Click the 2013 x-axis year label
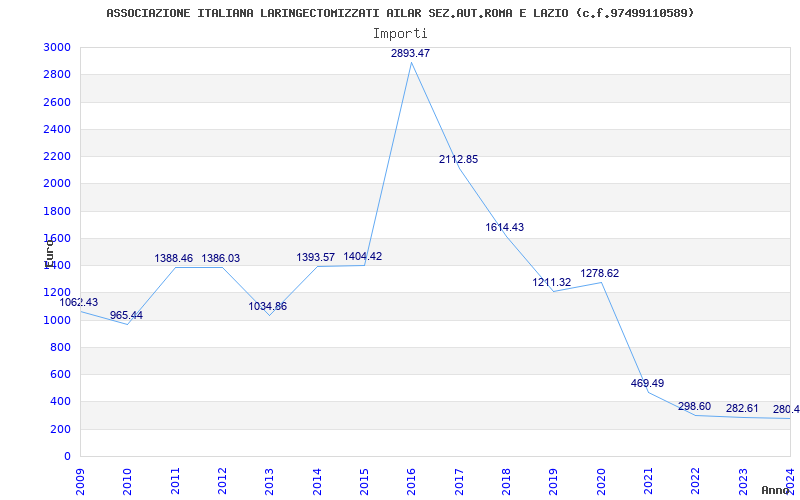Image resolution: width=800 pixels, height=500 pixels. pyautogui.click(x=269, y=481)
